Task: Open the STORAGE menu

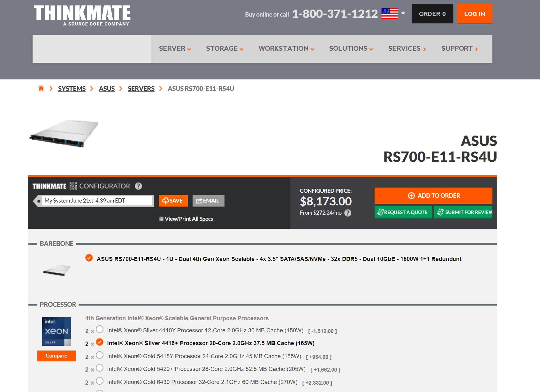Action: [x=224, y=48]
